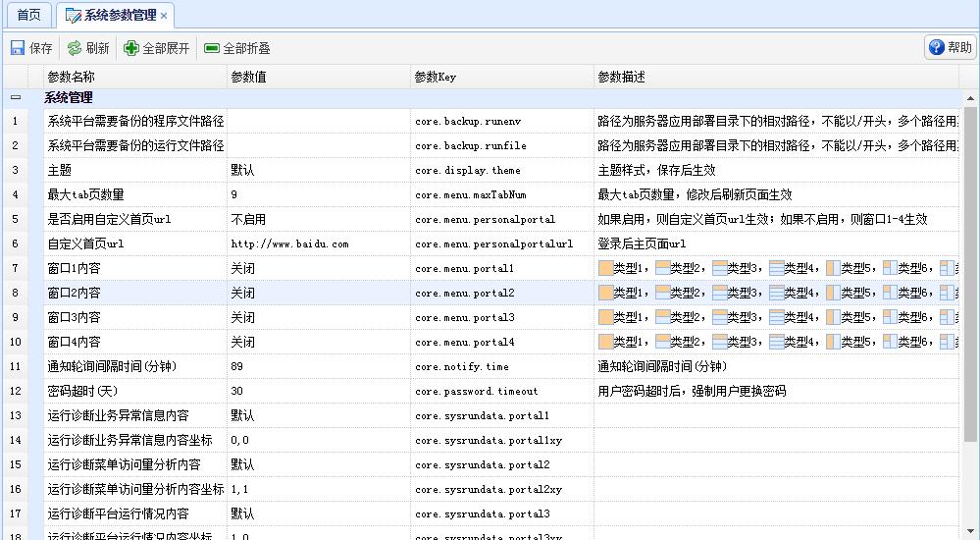Click the 0,0 value for 运行诊断业务异常信息内容坐标
Screen dimensions: 980x540
point(319,440)
